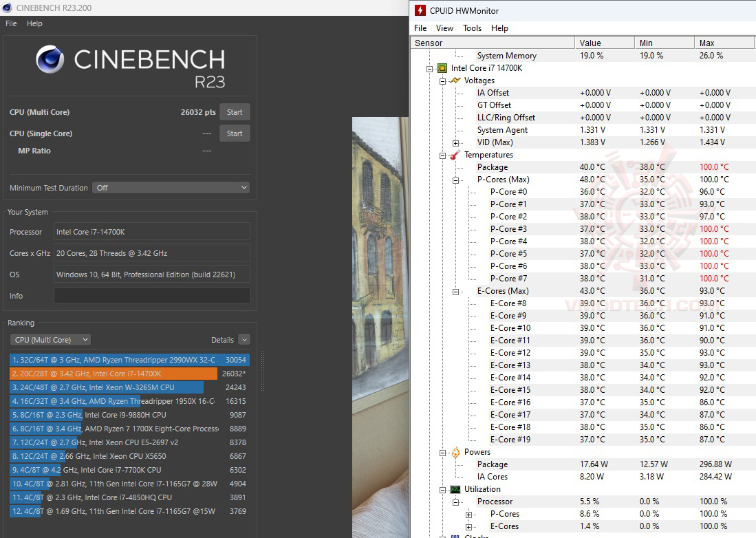Start the CPU (Single Core) test
The width and height of the screenshot is (756, 538).
point(235,133)
